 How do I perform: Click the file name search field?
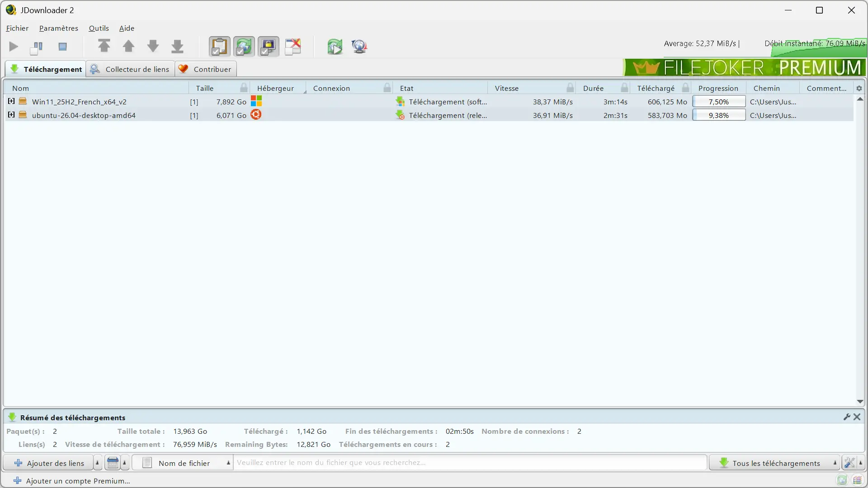[470, 463]
